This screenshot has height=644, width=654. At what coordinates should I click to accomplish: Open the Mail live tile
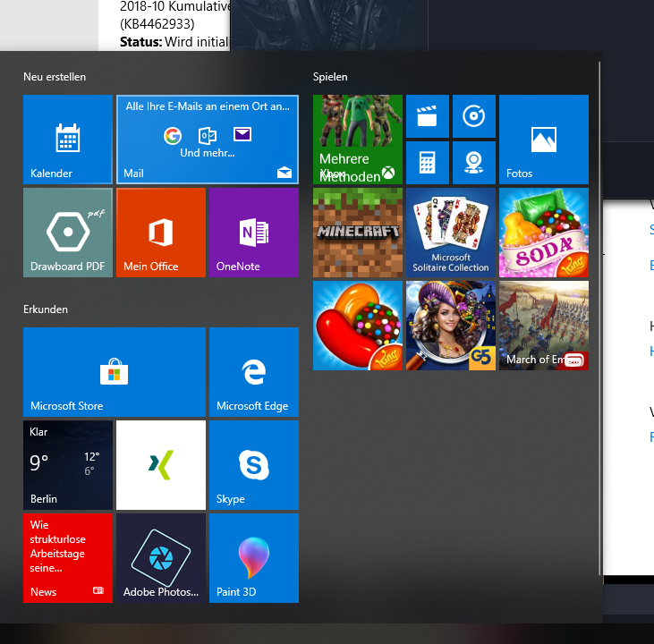208,140
